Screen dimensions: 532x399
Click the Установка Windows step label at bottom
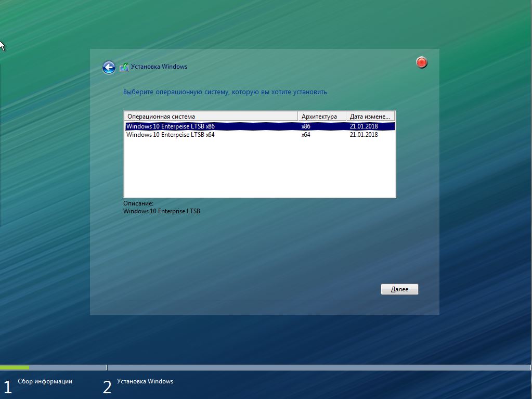145,381
